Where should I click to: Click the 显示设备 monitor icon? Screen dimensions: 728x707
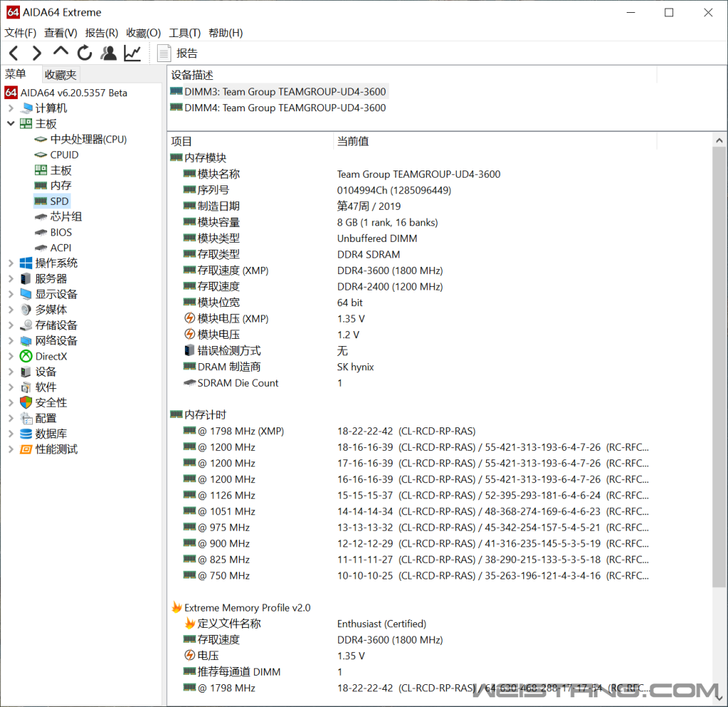[x=26, y=294]
